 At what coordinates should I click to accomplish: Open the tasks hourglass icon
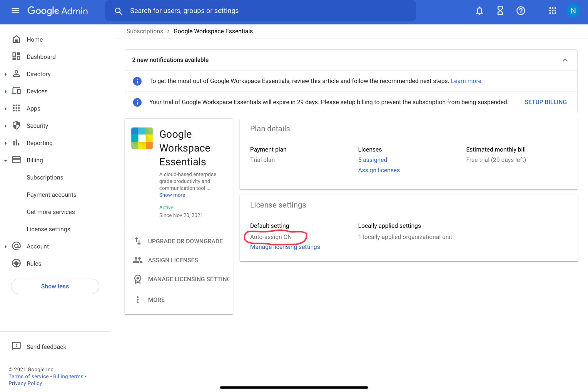pyautogui.click(x=500, y=11)
